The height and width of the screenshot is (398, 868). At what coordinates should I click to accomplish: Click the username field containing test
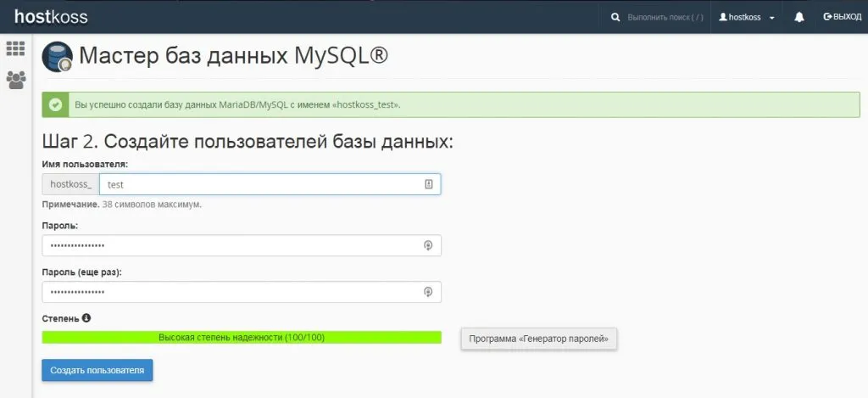click(x=270, y=185)
